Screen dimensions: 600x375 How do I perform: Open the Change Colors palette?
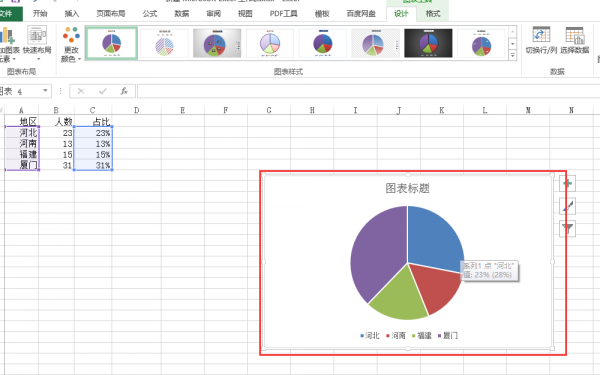[x=71, y=44]
